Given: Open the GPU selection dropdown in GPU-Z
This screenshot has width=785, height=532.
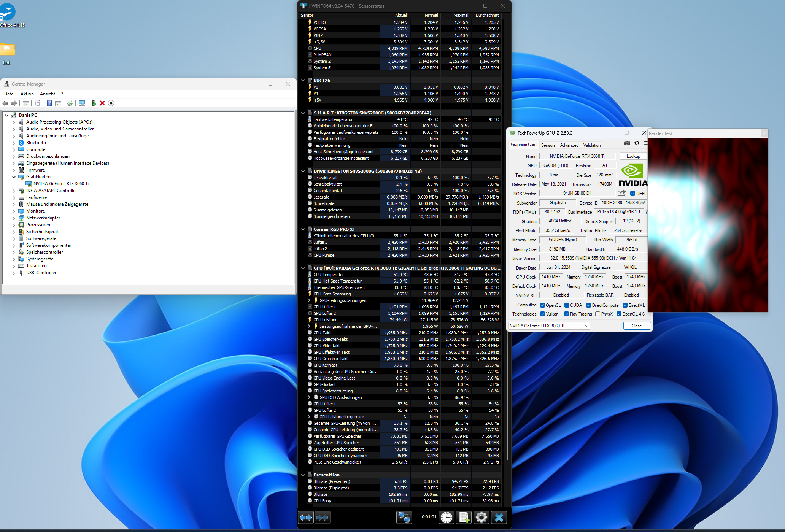Looking at the screenshot, I should [x=587, y=326].
